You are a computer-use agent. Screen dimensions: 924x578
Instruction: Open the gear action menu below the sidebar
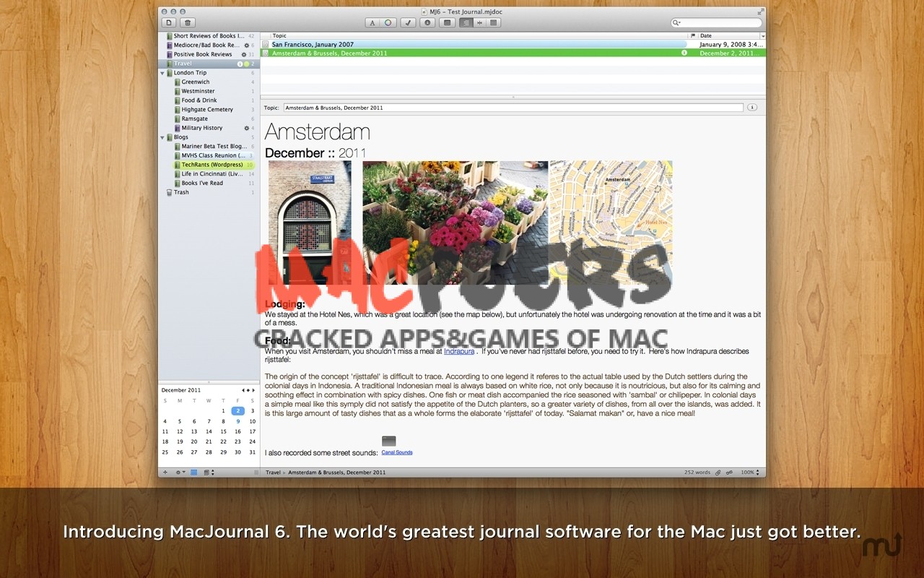tap(180, 473)
